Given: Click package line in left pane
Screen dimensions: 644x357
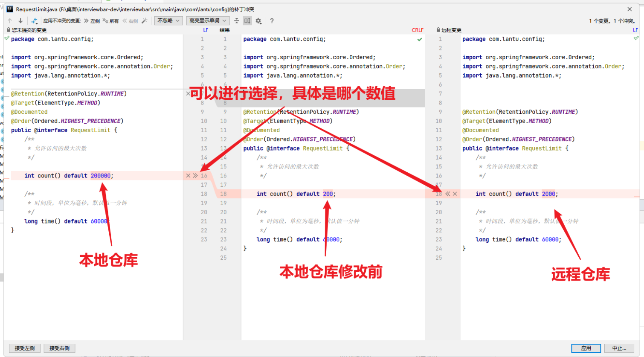Looking at the screenshot, I should click(x=52, y=39).
